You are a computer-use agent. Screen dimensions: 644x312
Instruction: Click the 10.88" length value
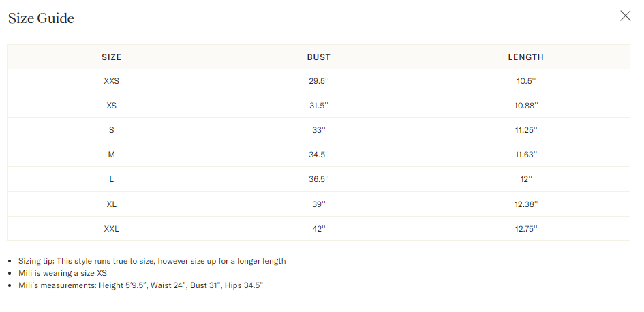(525, 106)
